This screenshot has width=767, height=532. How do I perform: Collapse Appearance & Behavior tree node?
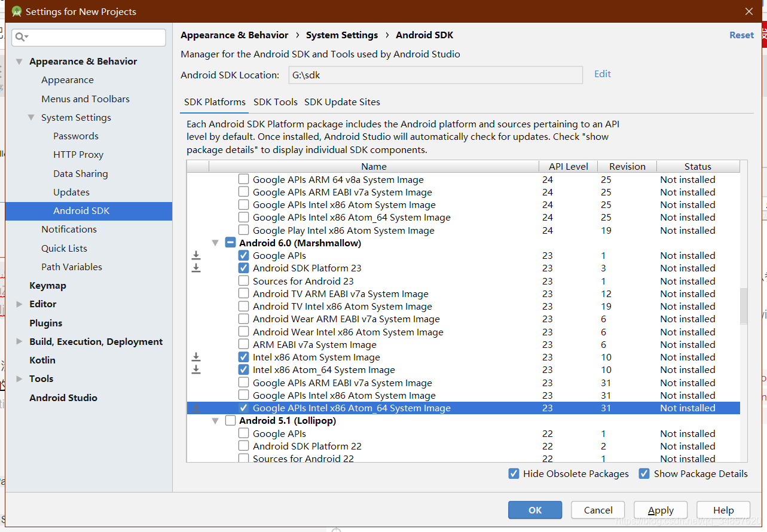coord(19,62)
